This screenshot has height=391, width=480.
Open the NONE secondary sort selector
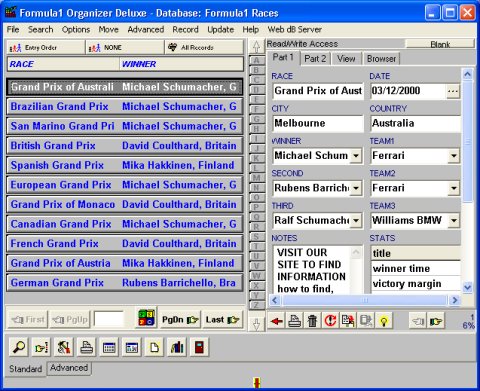[x=125, y=47]
